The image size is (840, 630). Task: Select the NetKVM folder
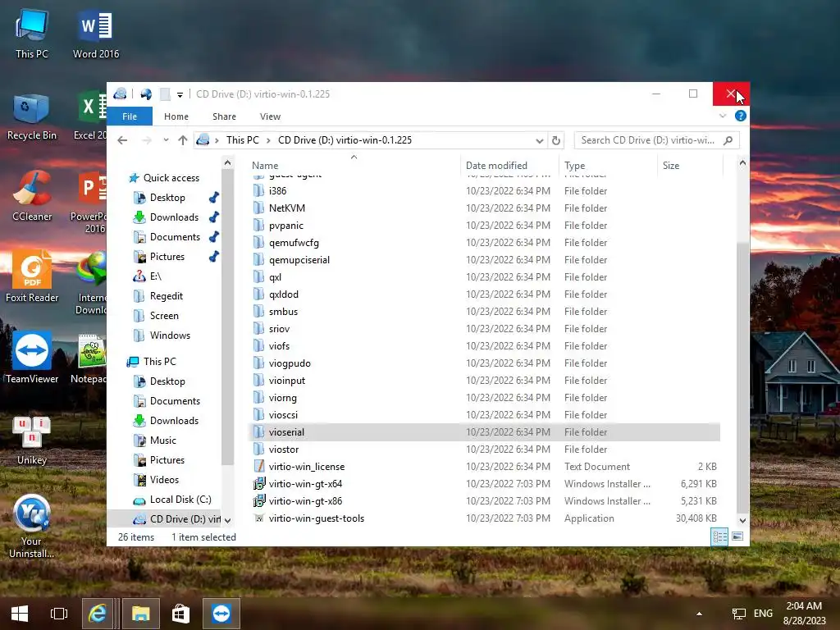286,208
